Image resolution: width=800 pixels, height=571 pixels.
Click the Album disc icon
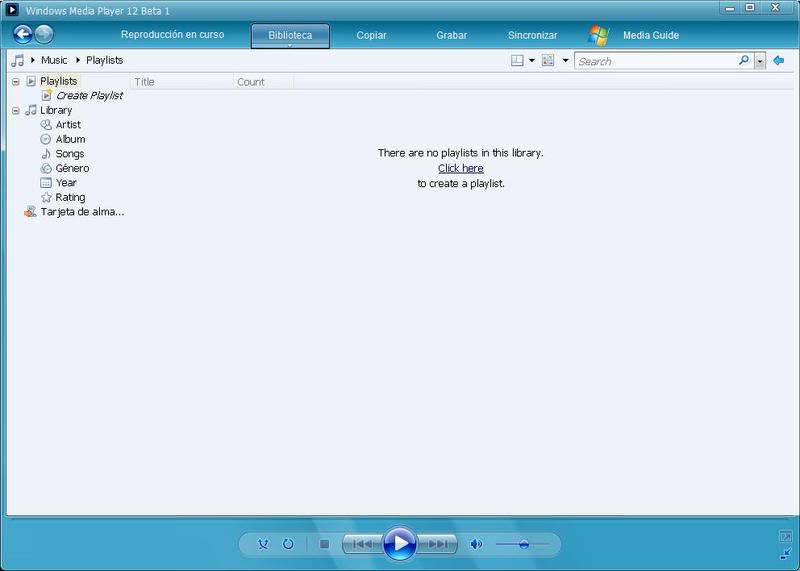point(46,139)
